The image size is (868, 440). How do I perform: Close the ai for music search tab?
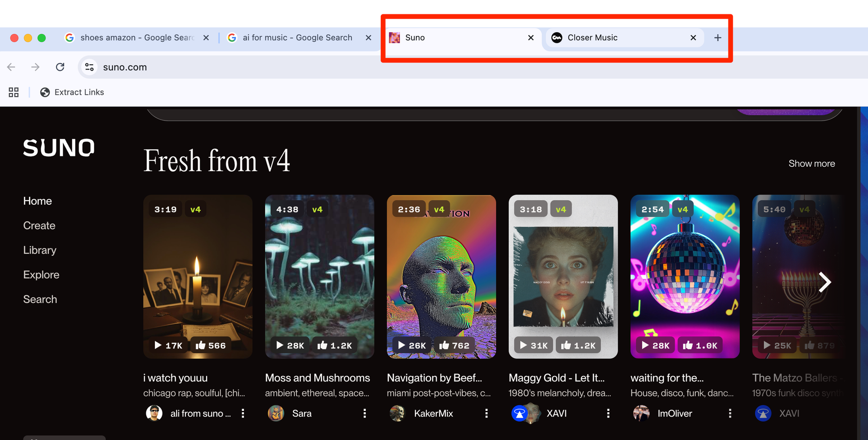(368, 38)
